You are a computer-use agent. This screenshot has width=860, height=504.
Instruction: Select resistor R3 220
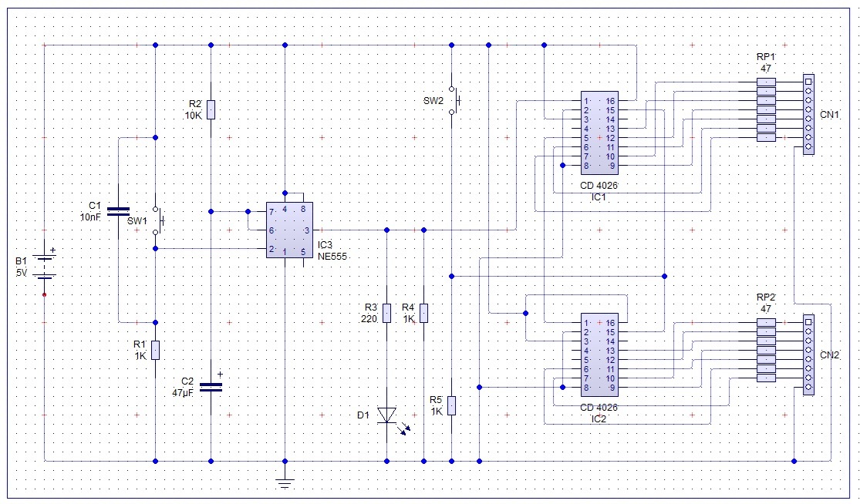pos(387,313)
